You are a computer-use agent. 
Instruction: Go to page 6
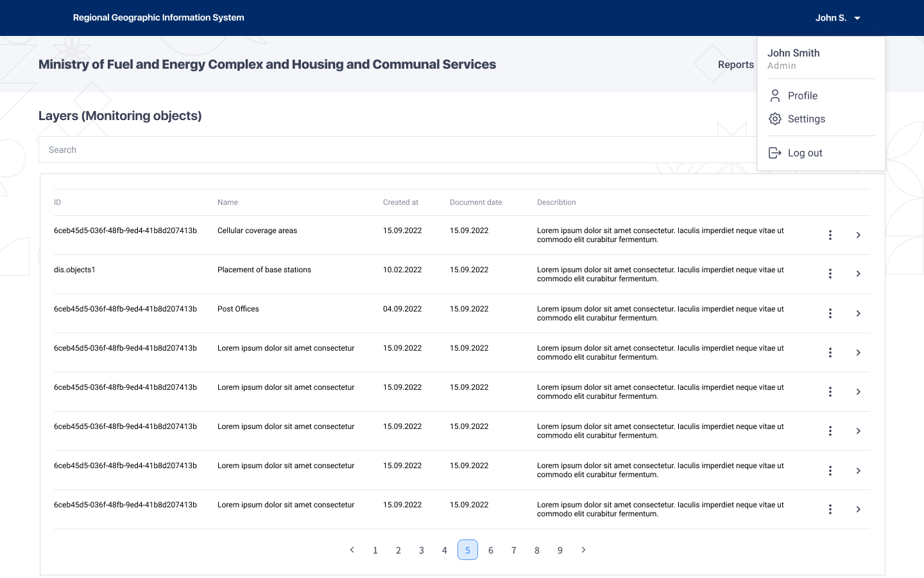point(491,550)
